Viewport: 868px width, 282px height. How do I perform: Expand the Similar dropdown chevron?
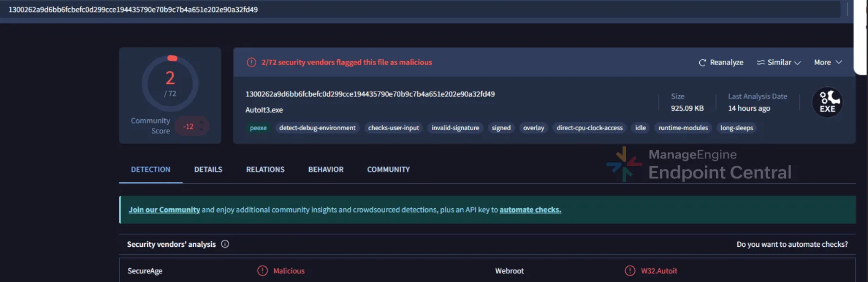click(x=797, y=63)
